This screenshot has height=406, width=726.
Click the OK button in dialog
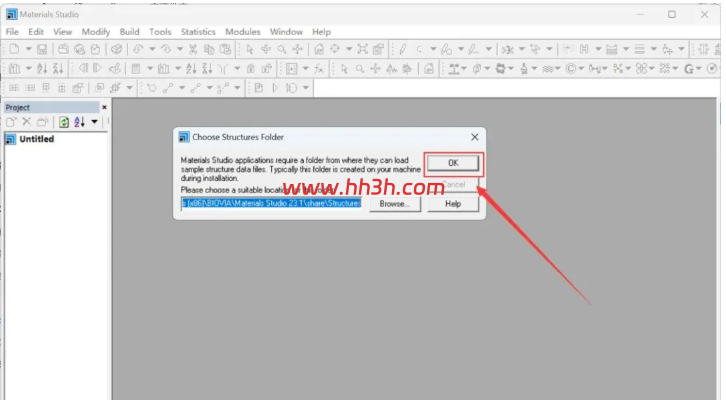point(453,163)
